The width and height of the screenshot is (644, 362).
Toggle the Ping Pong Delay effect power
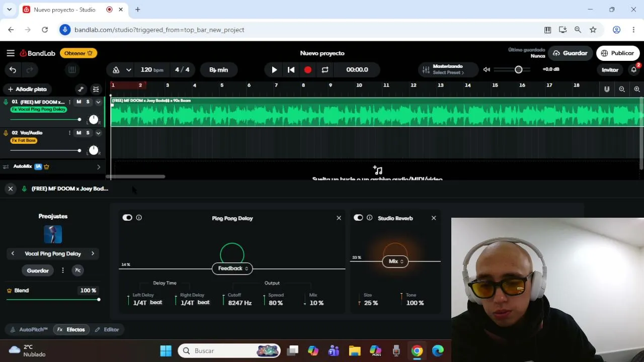click(127, 218)
